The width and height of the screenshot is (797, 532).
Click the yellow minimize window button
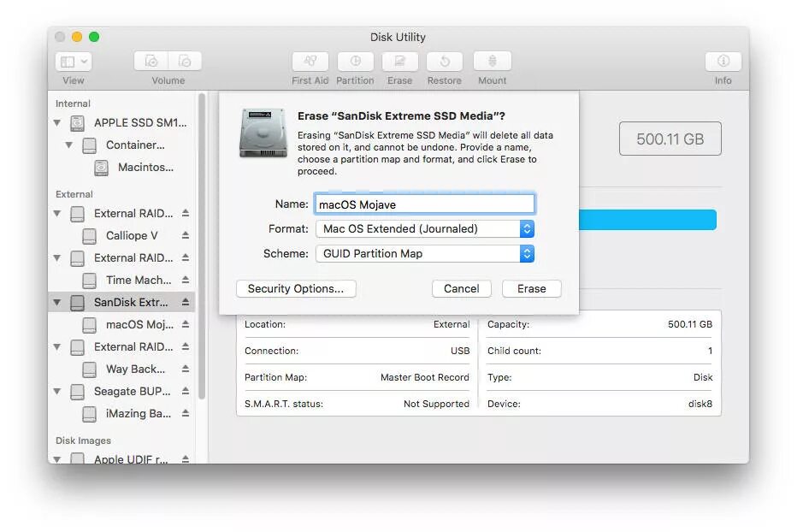(77, 37)
